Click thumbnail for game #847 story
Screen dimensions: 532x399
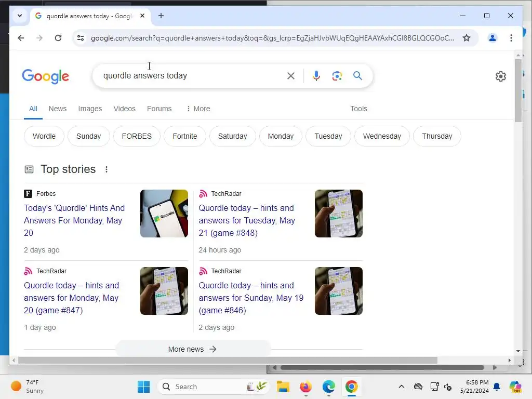(x=164, y=291)
